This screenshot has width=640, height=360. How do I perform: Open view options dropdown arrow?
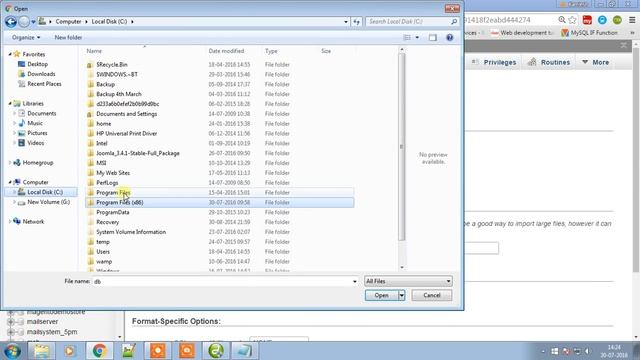click(417, 38)
